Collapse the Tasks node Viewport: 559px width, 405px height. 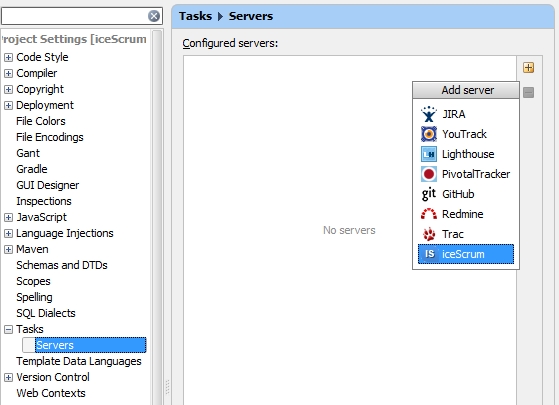pos(8,329)
